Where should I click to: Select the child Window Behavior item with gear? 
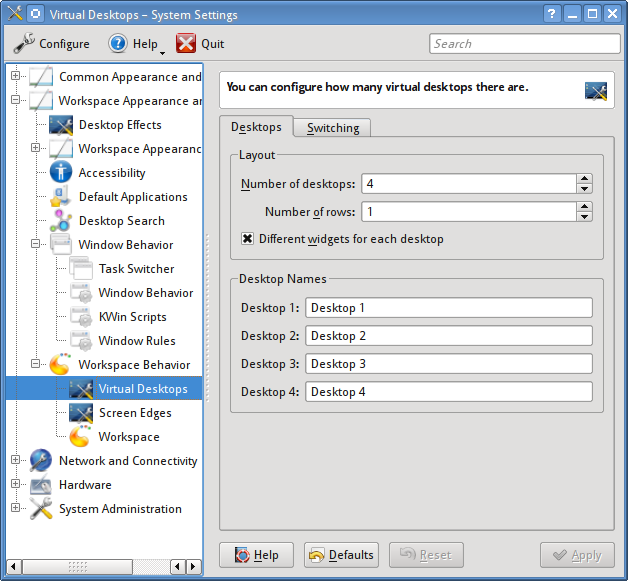click(146, 293)
